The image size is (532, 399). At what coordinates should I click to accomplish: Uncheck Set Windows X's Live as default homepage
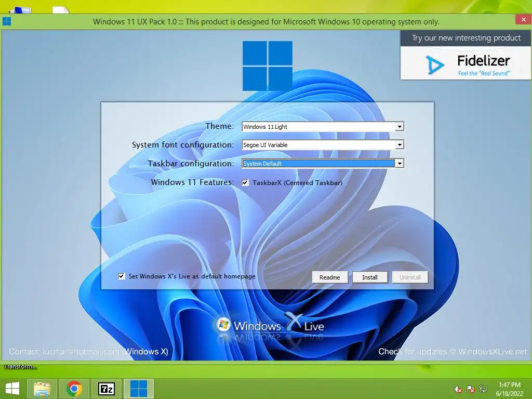click(x=122, y=276)
